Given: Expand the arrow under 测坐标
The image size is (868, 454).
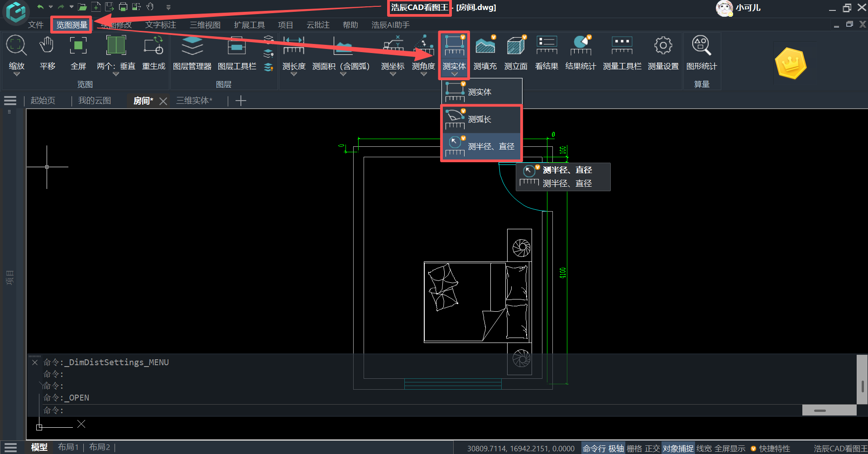Looking at the screenshot, I should point(393,74).
